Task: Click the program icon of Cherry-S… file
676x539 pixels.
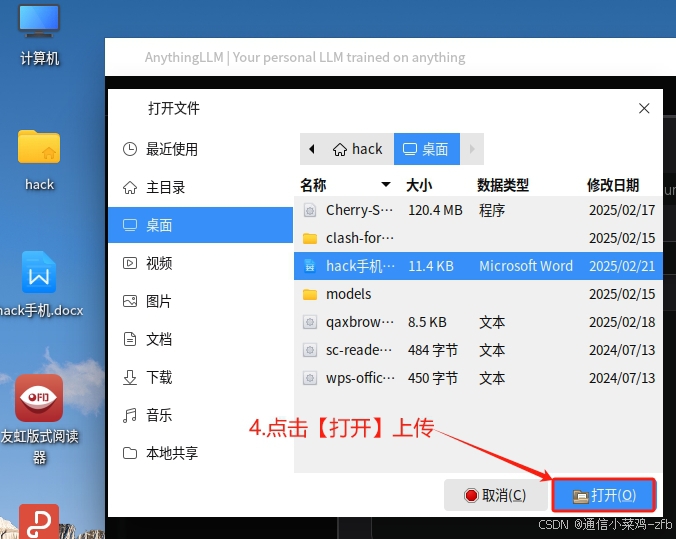Action: [310, 210]
